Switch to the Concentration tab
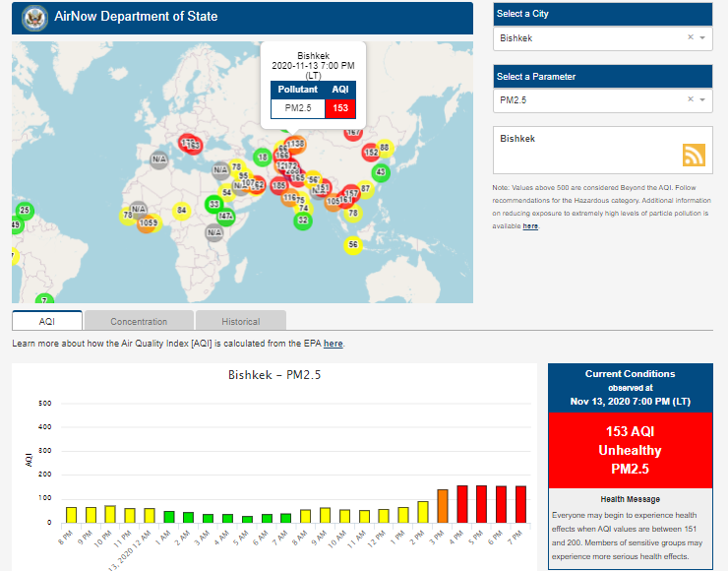The height and width of the screenshot is (571, 728). [139, 321]
